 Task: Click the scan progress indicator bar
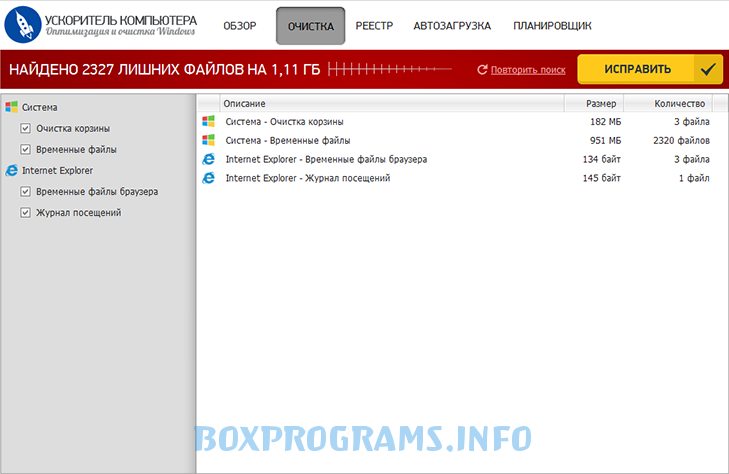pyautogui.click(x=390, y=69)
